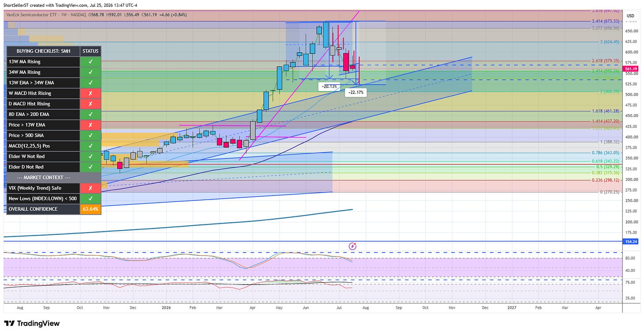This screenshot has height=334, width=644.
Task: Click the green check beside 34W MA Rising
Action: (x=91, y=72)
